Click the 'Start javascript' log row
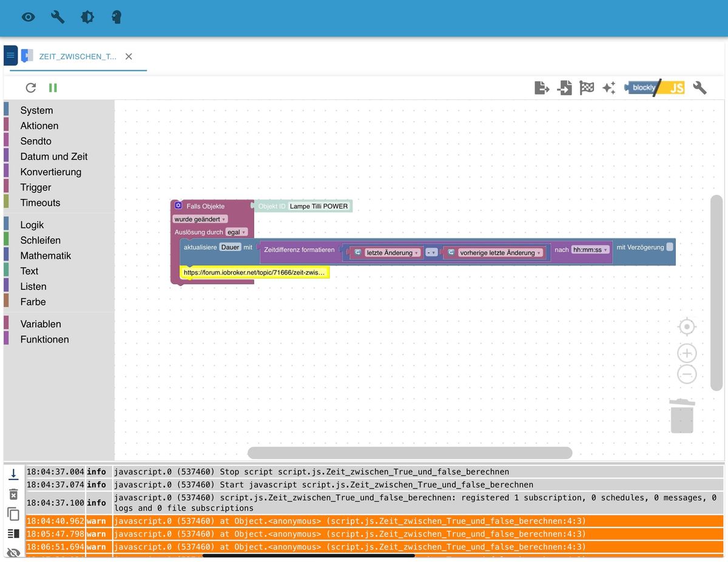The height and width of the screenshot is (562, 728). tap(374, 484)
